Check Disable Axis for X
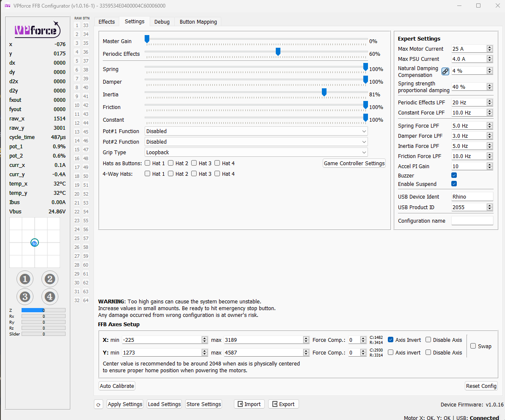The image size is (505, 420). (428, 340)
